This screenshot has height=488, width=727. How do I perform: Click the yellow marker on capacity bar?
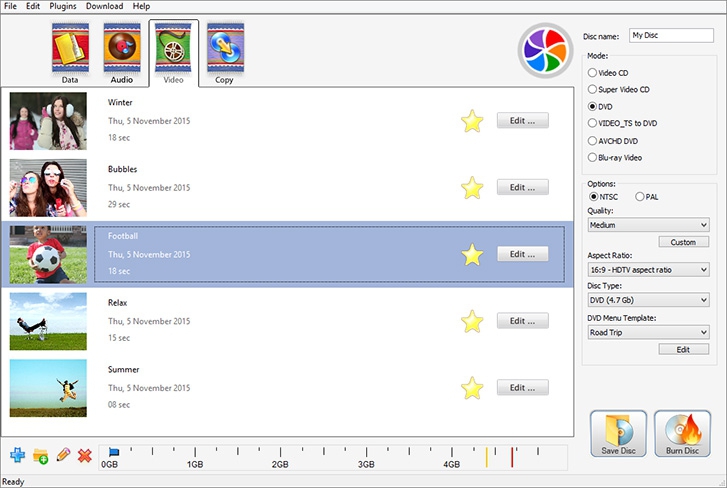click(486, 457)
